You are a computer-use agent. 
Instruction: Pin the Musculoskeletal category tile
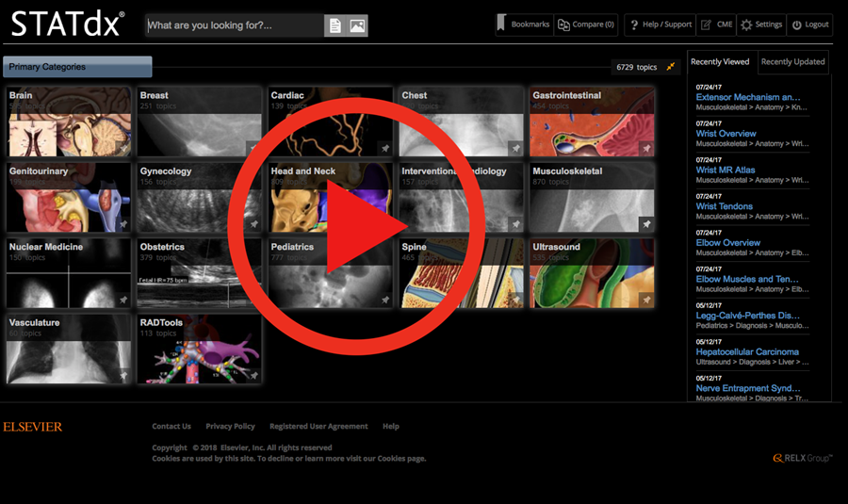646,224
